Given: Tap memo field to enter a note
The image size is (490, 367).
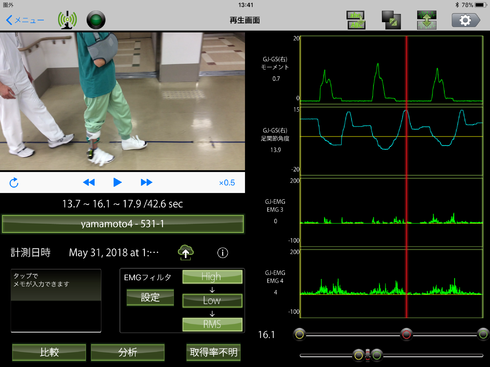Looking at the screenshot, I should point(56,301).
